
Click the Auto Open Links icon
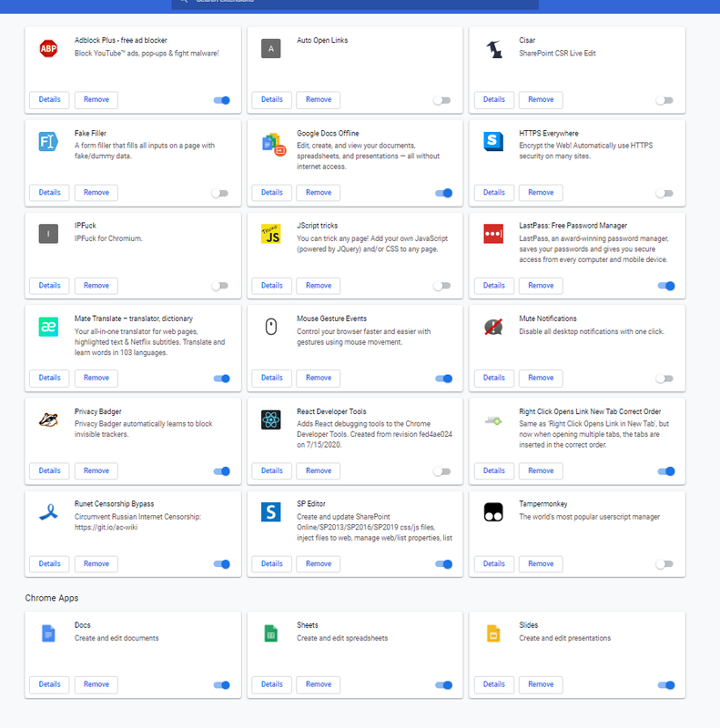(271, 48)
